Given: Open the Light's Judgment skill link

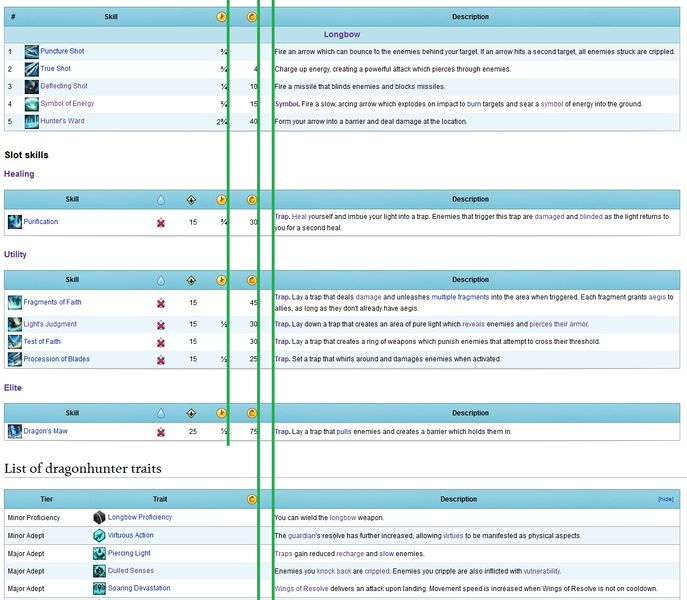Looking at the screenshot, I should click(x=50, y=324).
